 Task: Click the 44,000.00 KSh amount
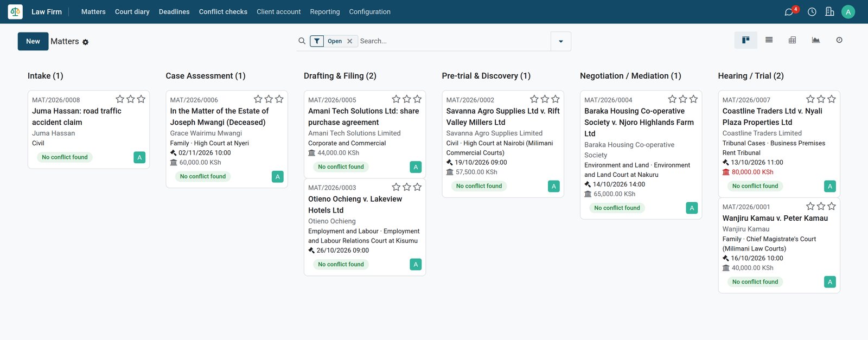(339, 153)
